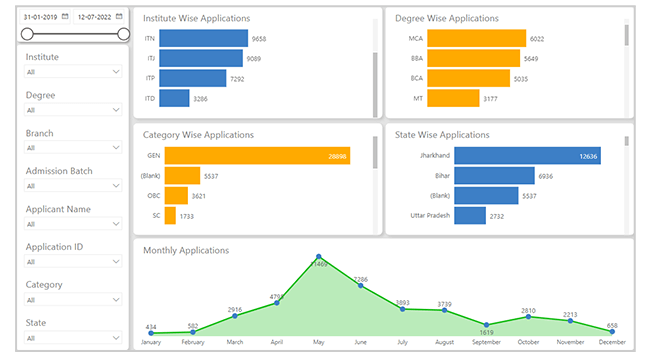Open the Application ID filter dropdown

[73, 262]
